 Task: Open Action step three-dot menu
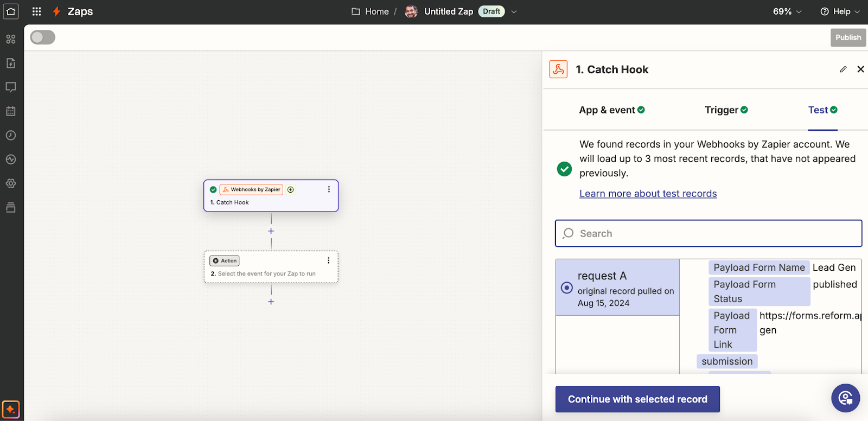click(329, 260)
